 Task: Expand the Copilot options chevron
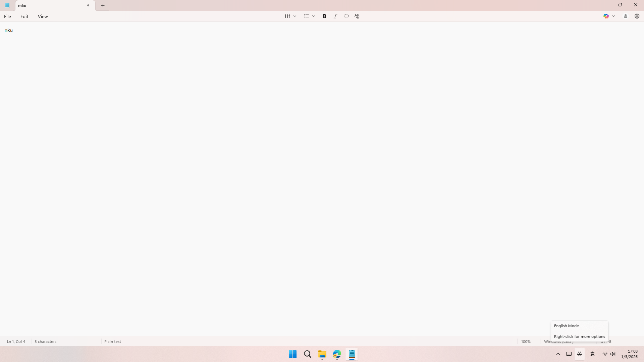coord(613,16)
